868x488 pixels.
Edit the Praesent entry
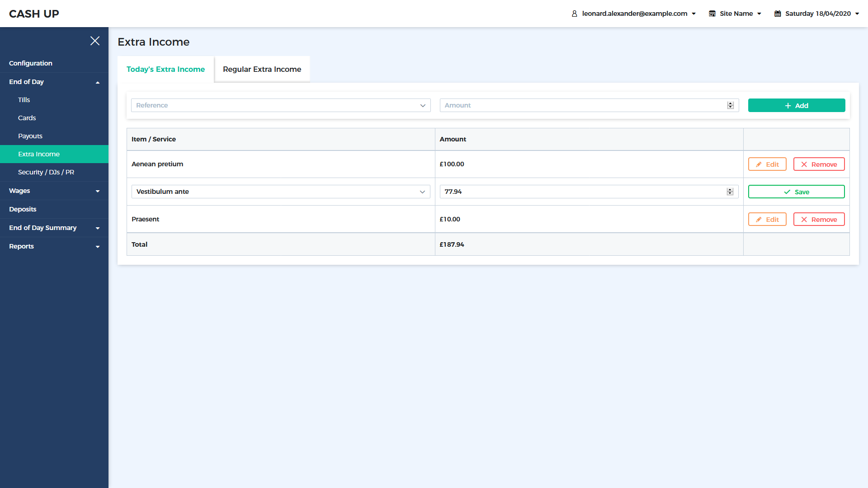pos(767,220)
